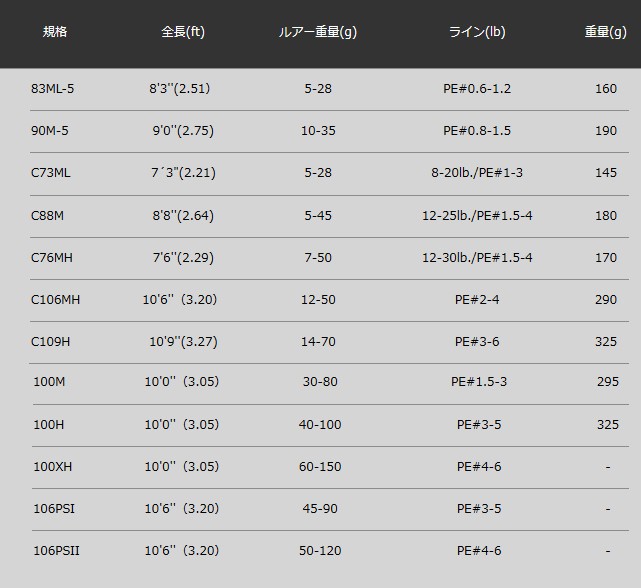Click lure weight 5-45
The image size is (641, 588).
click(318, 215)
